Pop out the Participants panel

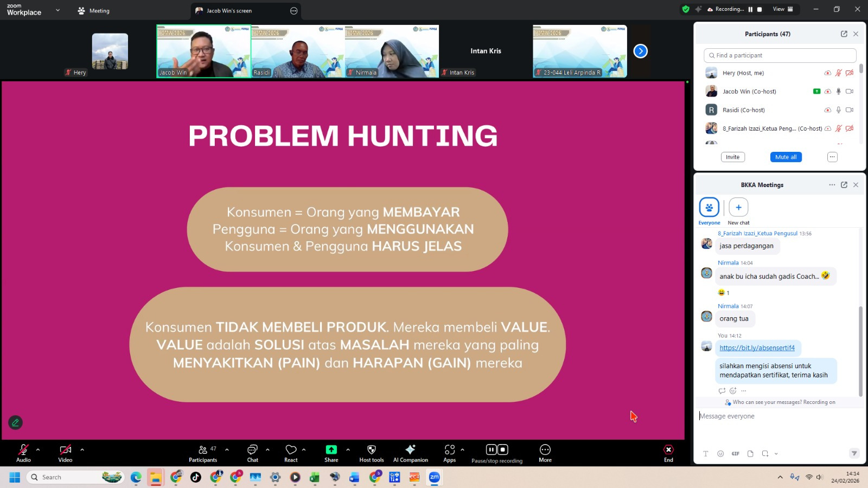(x=844, y=34)
